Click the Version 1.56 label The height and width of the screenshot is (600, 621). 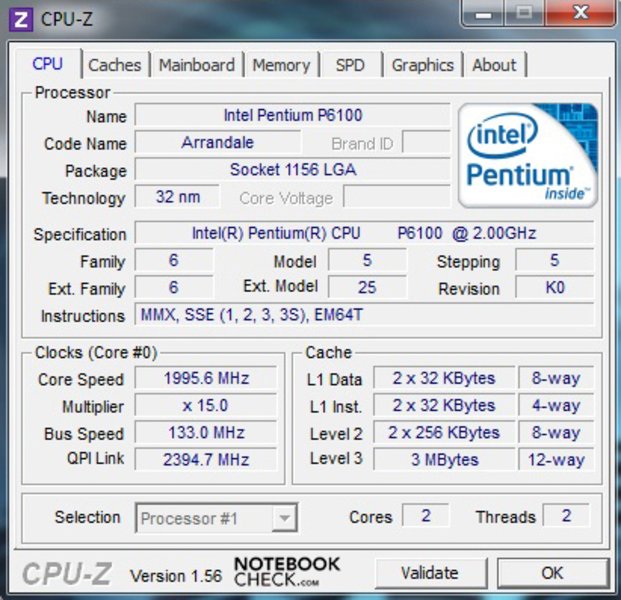(x=176, y=576)
